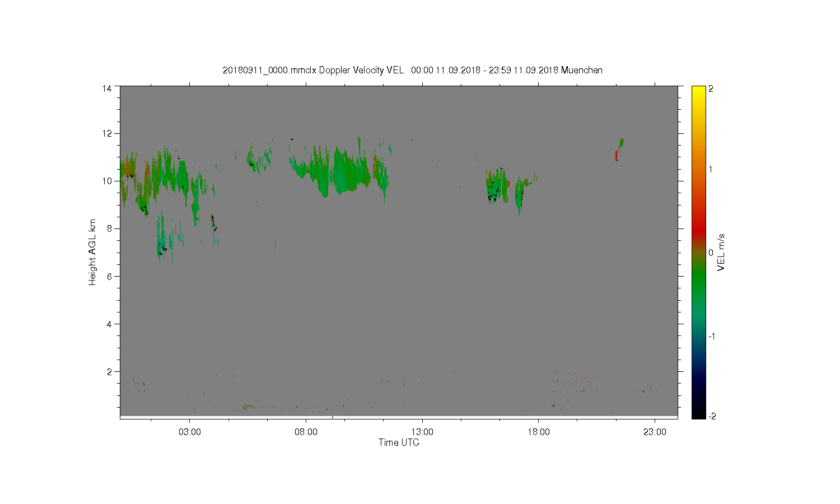Click the 23:00 time tick label

click(x=655, y=432)
